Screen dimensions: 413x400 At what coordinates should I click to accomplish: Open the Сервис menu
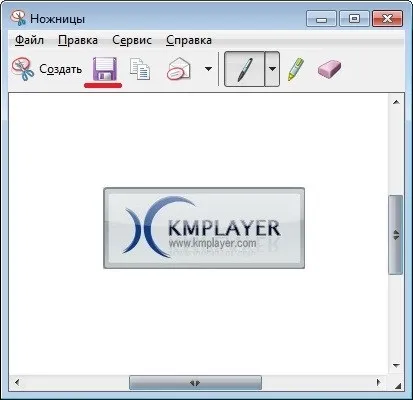[132, 40]
